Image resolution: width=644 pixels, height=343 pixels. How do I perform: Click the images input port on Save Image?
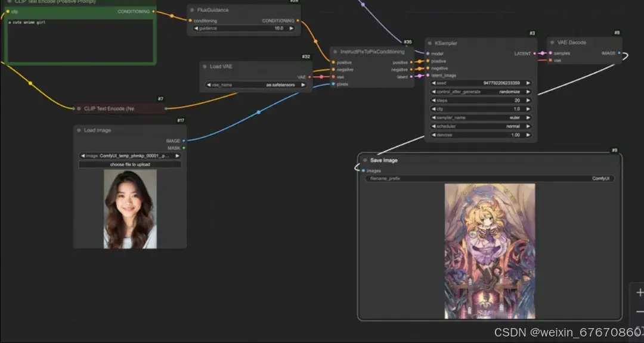click(363, 171)
